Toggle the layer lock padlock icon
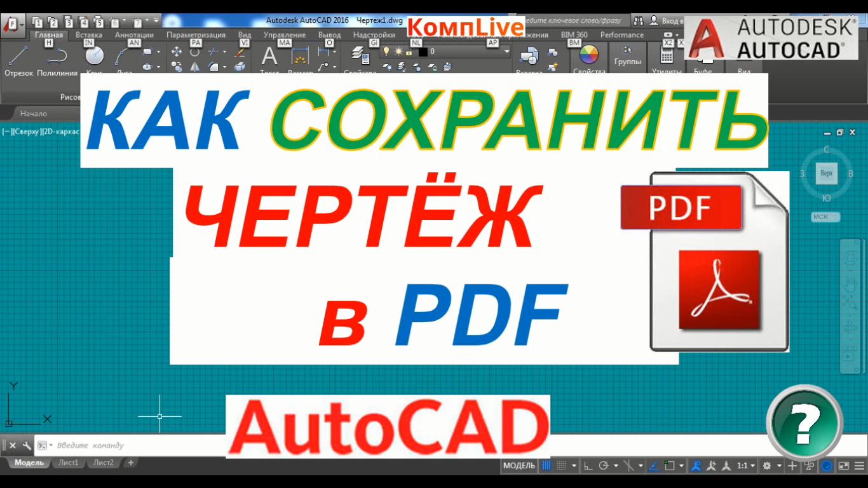This screenshot has width=868, height=488. click(410, 51)
